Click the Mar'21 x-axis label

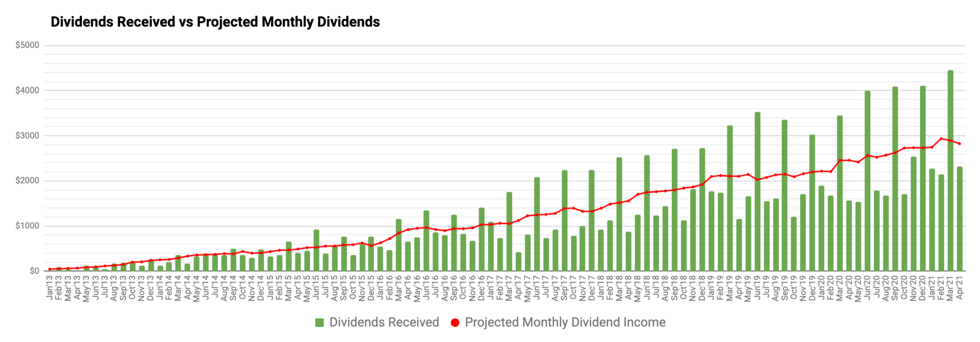[950, 288]
